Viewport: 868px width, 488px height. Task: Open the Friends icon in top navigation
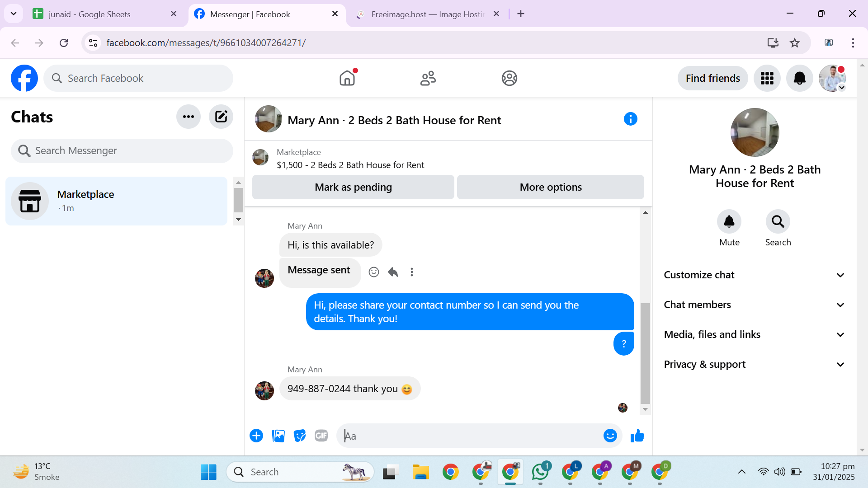(428, 78)
